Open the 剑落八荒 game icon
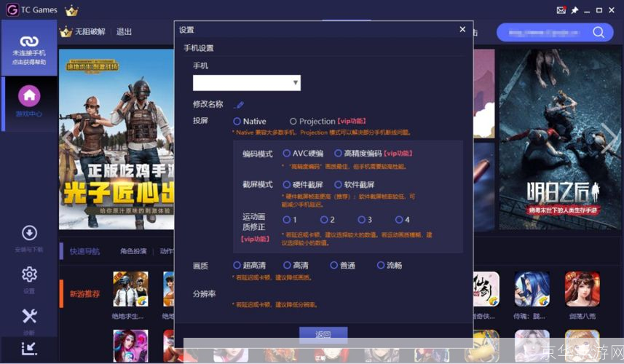The image size is (624, 364). click(x=582, y=289)
